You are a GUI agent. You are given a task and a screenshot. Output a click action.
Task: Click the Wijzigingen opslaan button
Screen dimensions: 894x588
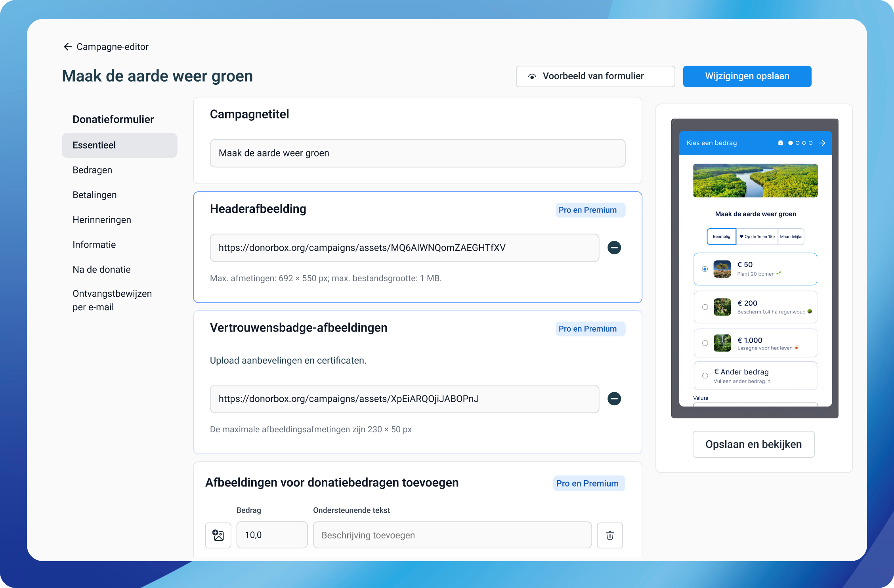747,76
